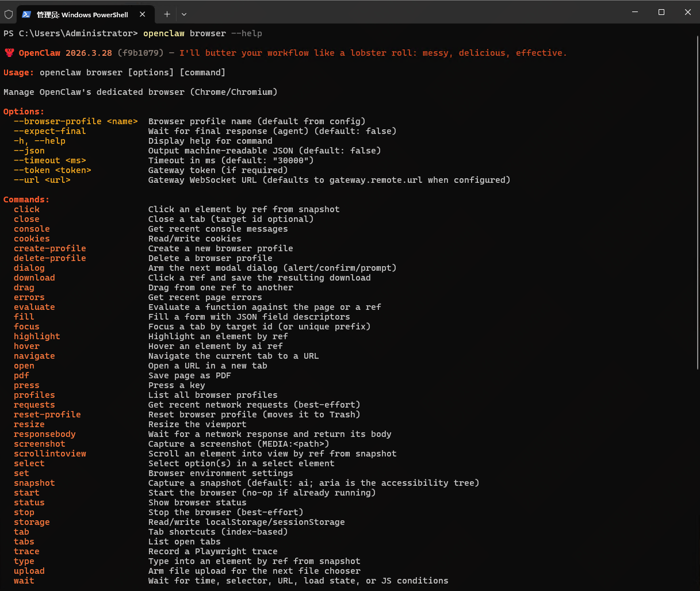Click the 'trace' command name

click(x=27, y=551)
